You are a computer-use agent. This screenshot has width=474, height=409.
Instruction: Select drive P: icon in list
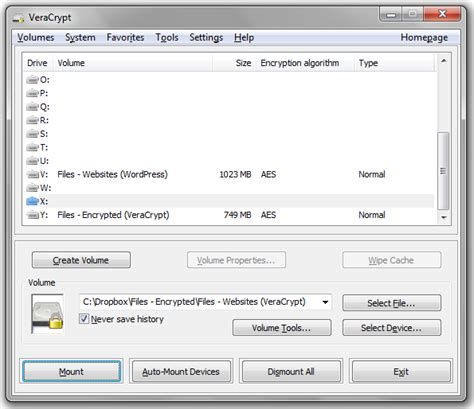pos(32,93)
